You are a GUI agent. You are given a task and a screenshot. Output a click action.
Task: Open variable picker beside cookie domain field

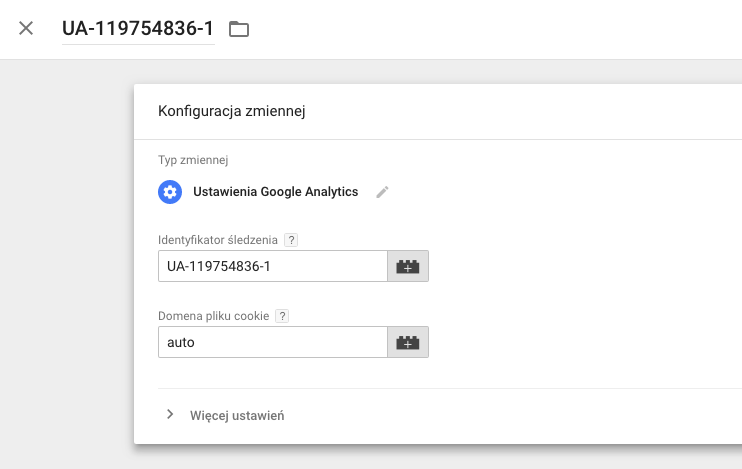pos(408,342)
